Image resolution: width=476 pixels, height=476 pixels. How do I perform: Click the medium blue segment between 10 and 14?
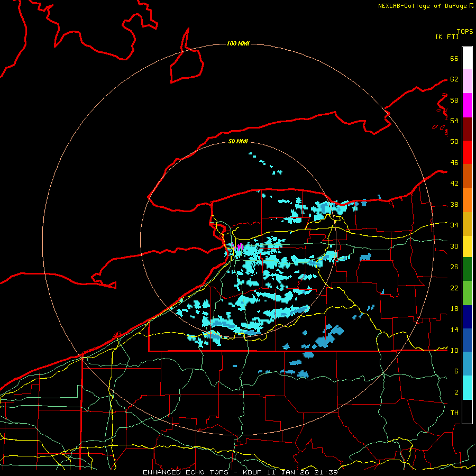click(x=467, y=340)
